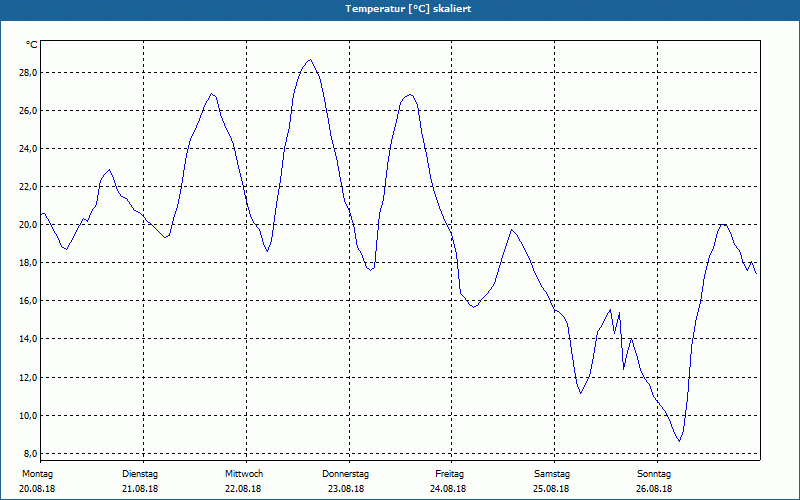Click the 28,0 axis value

coord(28,72)
